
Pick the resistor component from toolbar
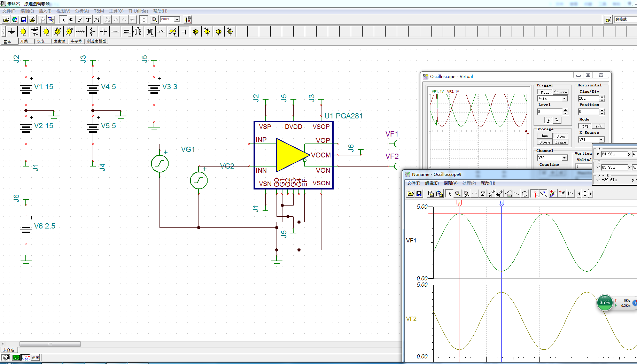pyautogui.click(x=81, y=32)
